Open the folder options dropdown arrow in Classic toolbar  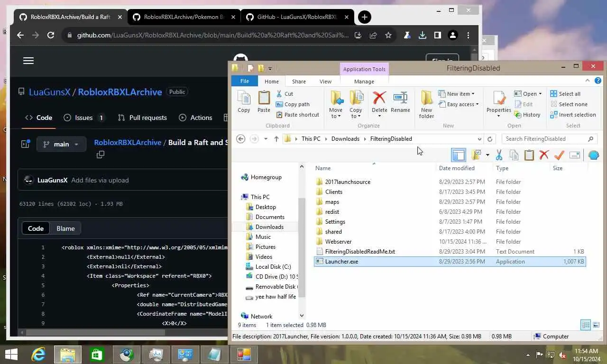pos(487,155)
